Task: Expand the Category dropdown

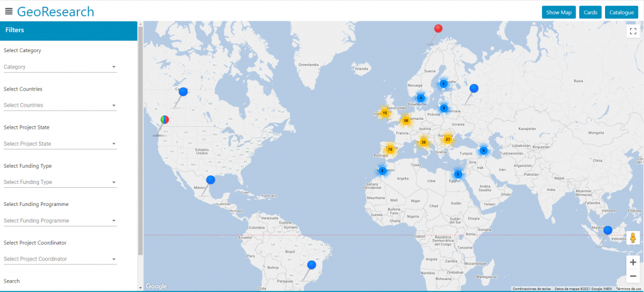Action: click(60, 67)
